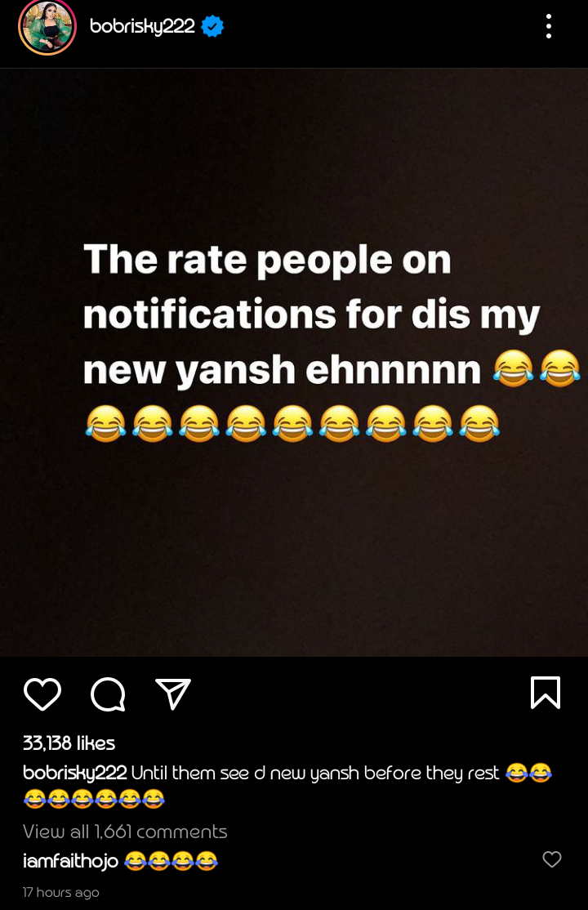Tap the 17 hours ago timestamp
This screenshot has height=910, width=588.
tap(61, 892)
